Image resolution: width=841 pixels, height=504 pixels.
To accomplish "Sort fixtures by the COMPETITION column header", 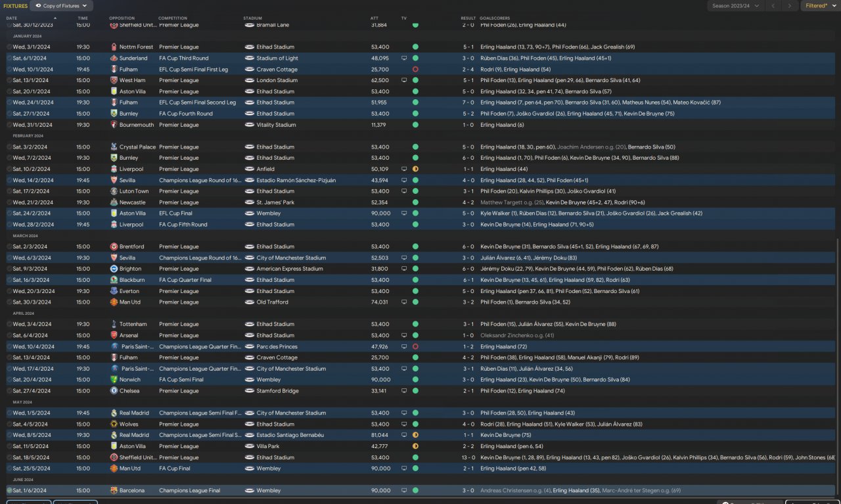I will coord(173,18).
